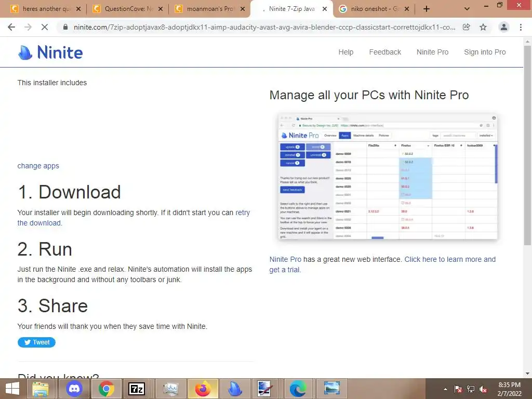The height and width of the screenshot is (399, 532).
Task: Open the monitor with pen taskbar icon
Action: 264,389
